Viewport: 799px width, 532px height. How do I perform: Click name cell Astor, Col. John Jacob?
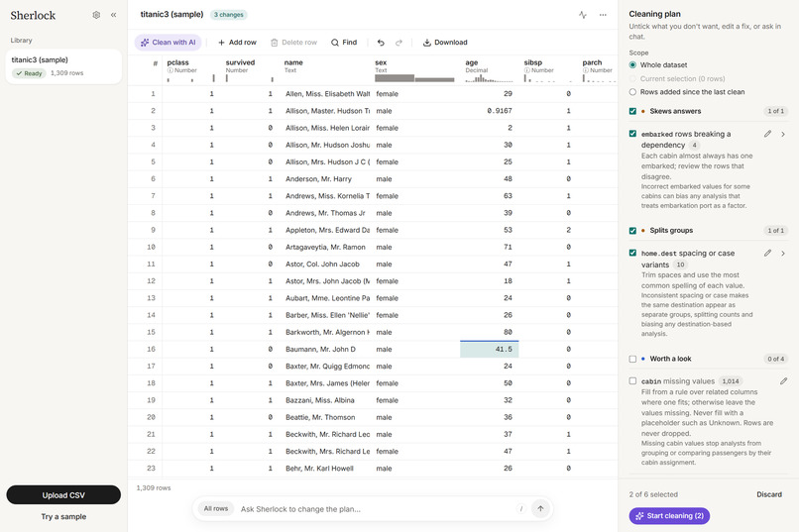(326, 265)
